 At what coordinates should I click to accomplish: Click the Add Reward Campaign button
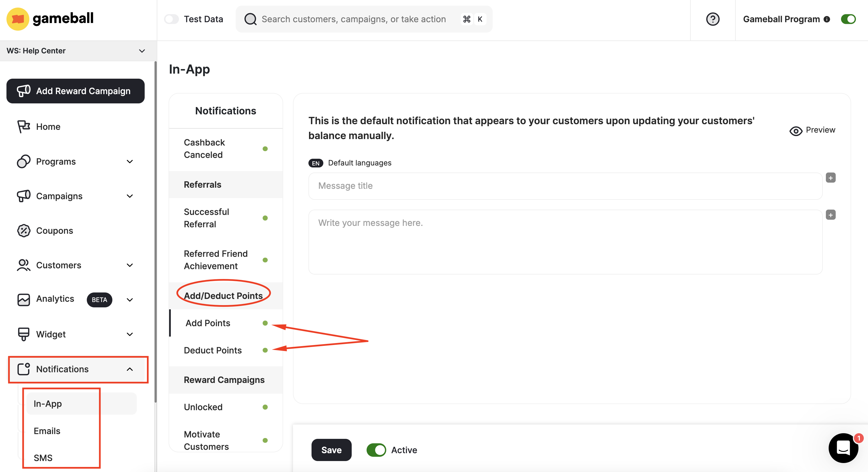(75, 91)
